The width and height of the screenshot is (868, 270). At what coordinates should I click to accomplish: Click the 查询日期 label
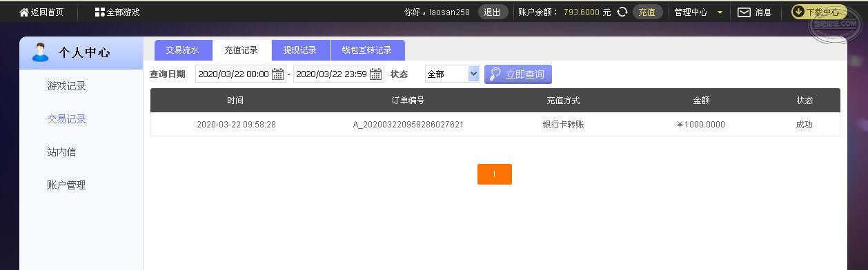[x=168, y=74]
